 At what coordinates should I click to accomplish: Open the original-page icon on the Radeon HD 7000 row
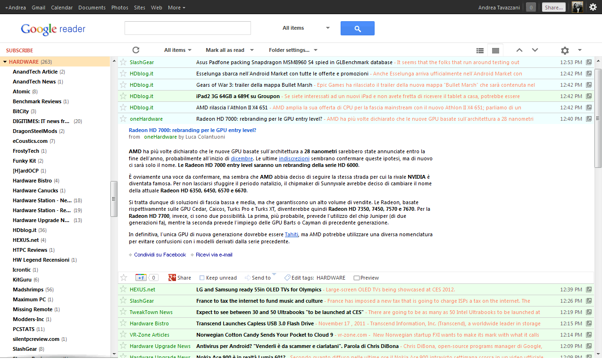pyautogui.click(x=589, y=119)
